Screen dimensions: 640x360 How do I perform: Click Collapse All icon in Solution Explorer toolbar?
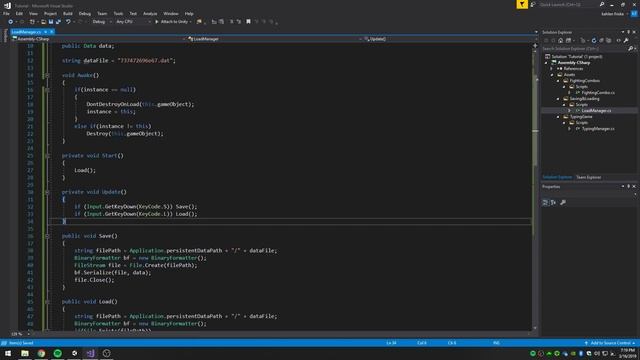click(x=601, y=40)
